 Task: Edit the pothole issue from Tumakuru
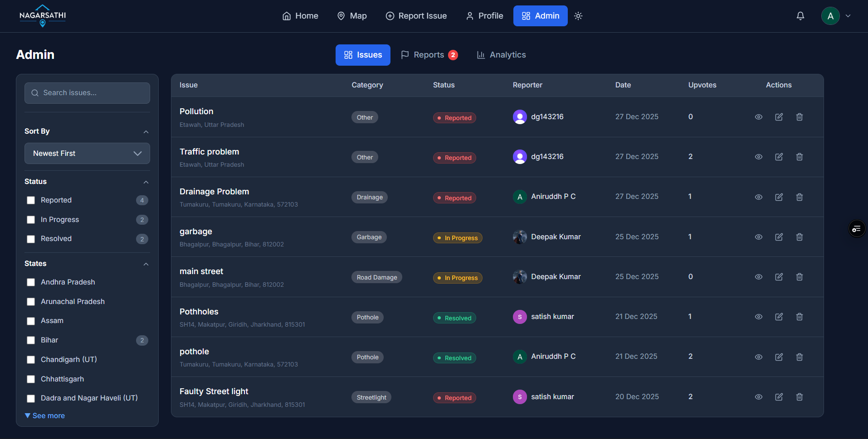[x=779, y=357]
